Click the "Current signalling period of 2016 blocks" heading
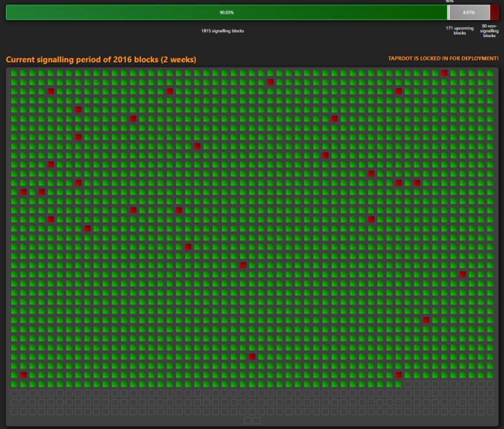504x429 pixels. [x=101, y=60]
